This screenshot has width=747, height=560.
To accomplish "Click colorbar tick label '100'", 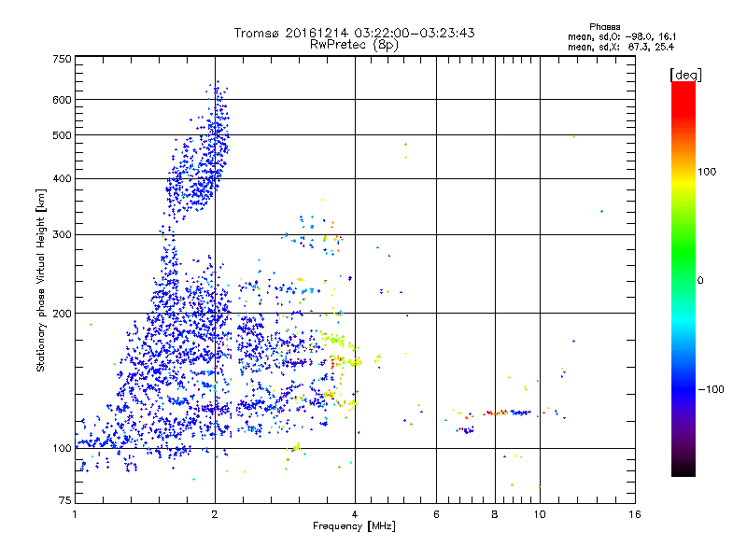I will click(x=707, y=172).
